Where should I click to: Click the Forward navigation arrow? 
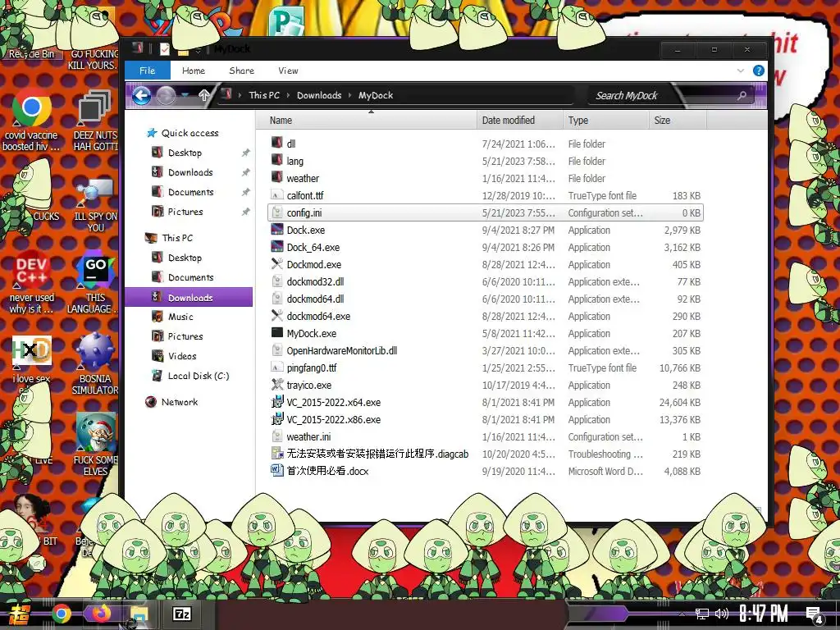pos(166,95)
